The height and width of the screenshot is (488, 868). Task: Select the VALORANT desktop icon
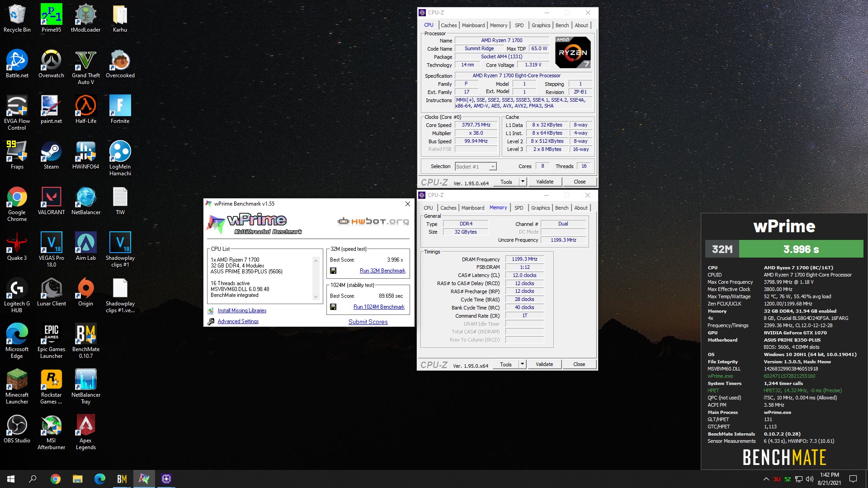pyautogui.click(x=51, y=201)
